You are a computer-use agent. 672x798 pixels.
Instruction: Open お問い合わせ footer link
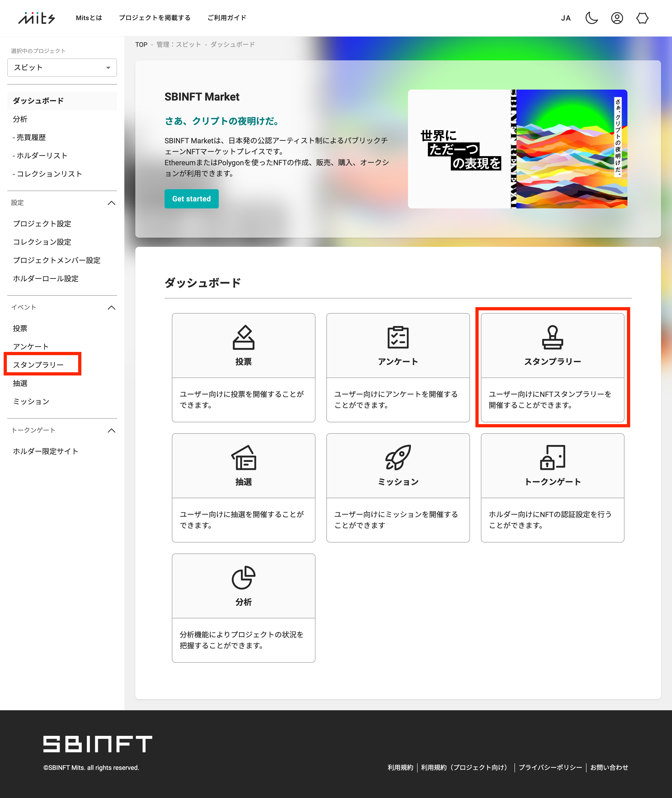click(x=609, y=768)
